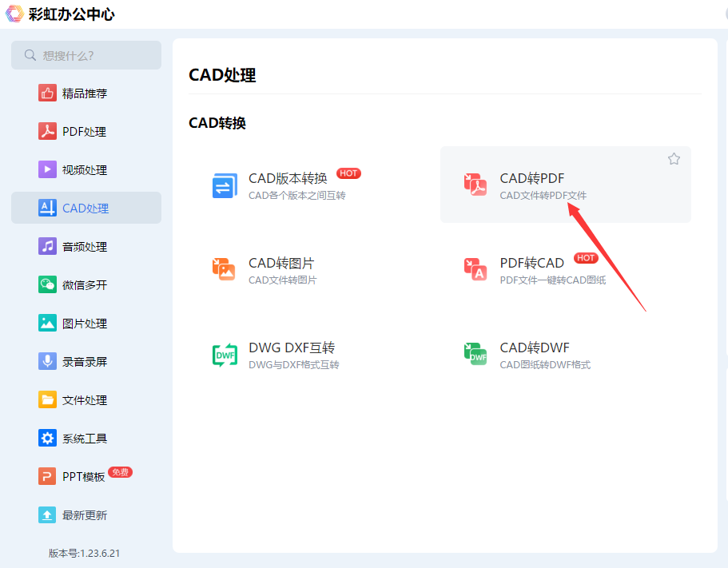Viewport: 728px width, 568px height.
Task: Click the orange PPT模板 icon
Action: pos(47,476)
